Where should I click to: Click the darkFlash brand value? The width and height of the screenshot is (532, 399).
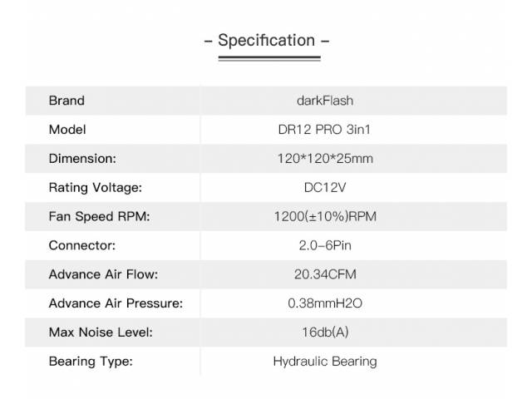point(325,101)
